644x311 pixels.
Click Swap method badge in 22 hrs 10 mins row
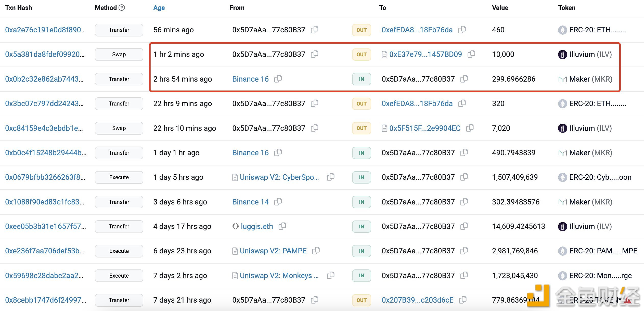tap(119, 128)
